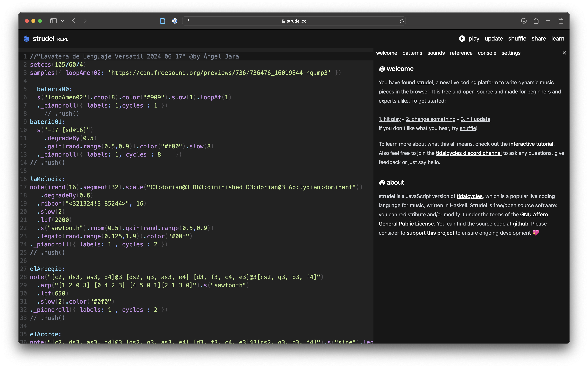Image resolution: width=588 pixels, height=368 pixels.
Task: Open the sounds tab
Action: 436,53
